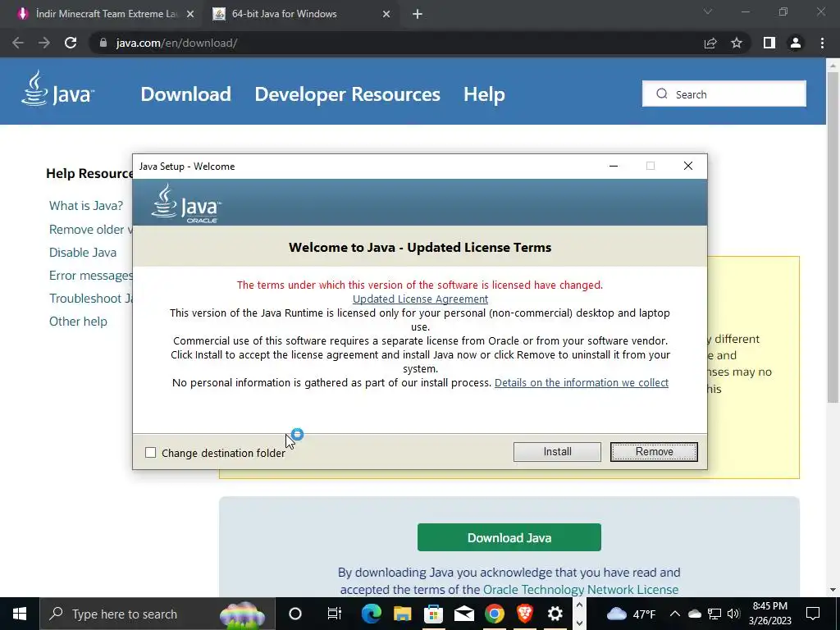The width and height of the screenshot is (840, 630).
Task: Bookmark this page with star icon
Action: 737,43
